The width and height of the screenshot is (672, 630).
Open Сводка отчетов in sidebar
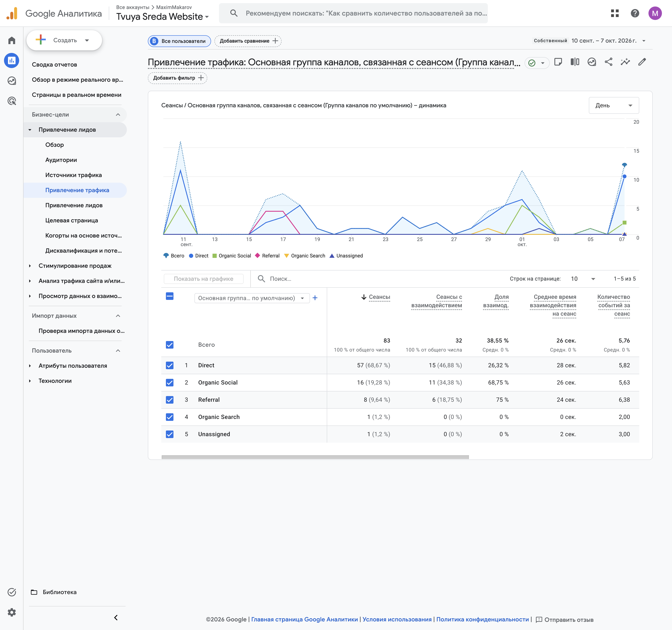[x=54, y=64]
